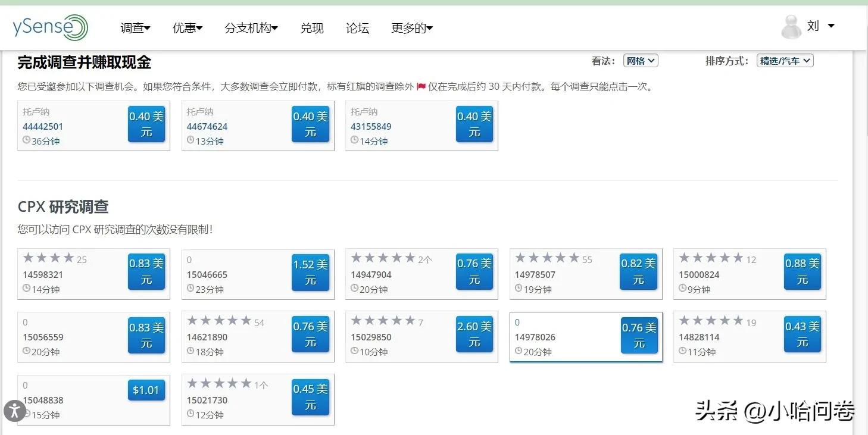The height and width of the screenshot is (435, 868).
Task: Click the user avatar icon
Action: pyautogui.click(x=791, y=26)
